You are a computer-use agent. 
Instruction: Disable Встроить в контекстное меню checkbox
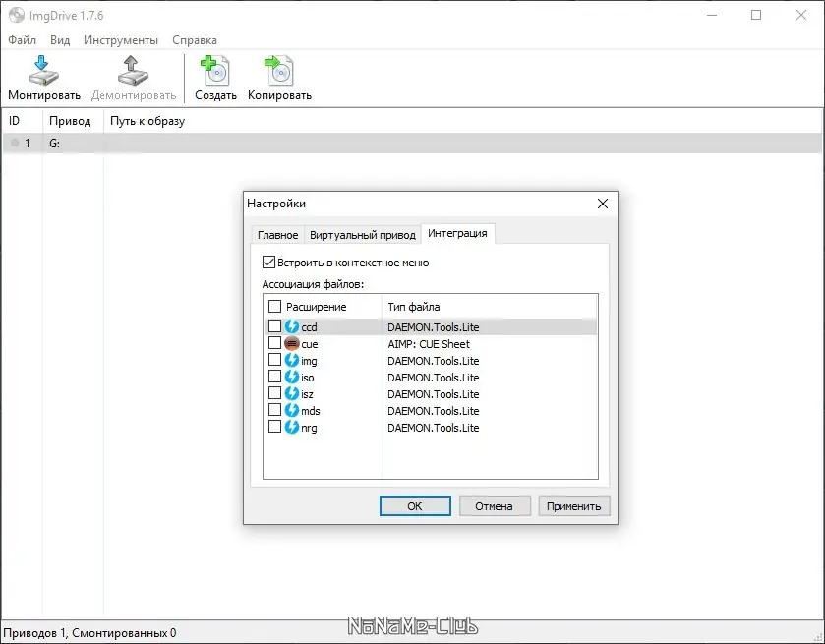pos(268,262)
